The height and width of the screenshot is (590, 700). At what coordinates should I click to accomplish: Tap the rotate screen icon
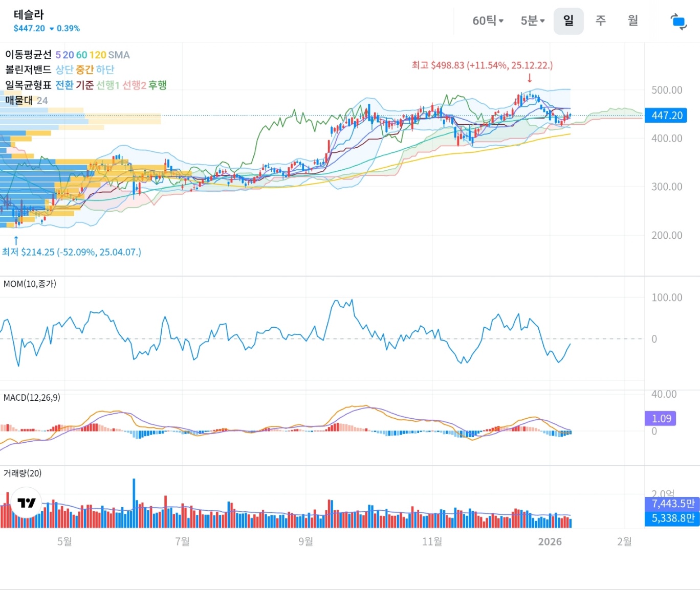(679, 21)
